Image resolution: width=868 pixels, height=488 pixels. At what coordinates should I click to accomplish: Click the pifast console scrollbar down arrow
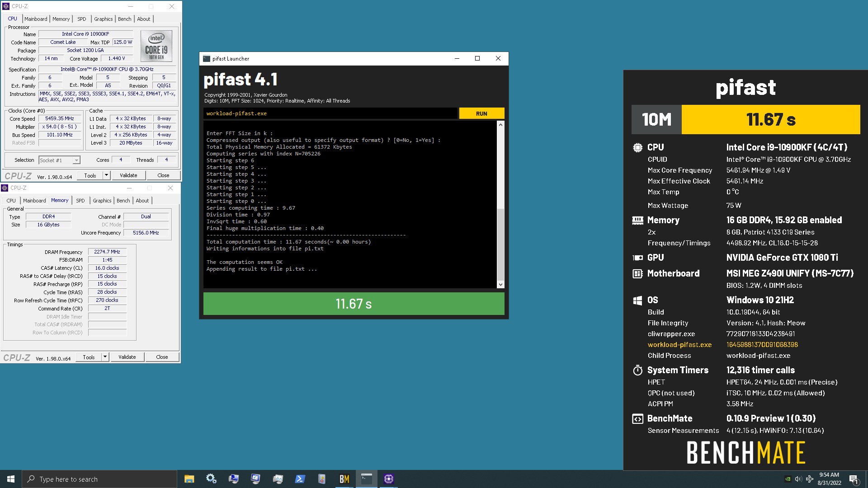pyautogui.click(x=500, y=284)
